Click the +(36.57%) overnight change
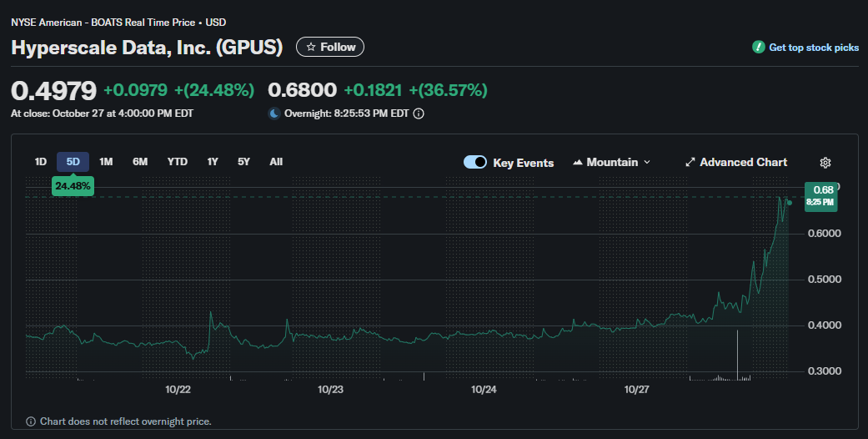868x439 pixels. point(449,90)
